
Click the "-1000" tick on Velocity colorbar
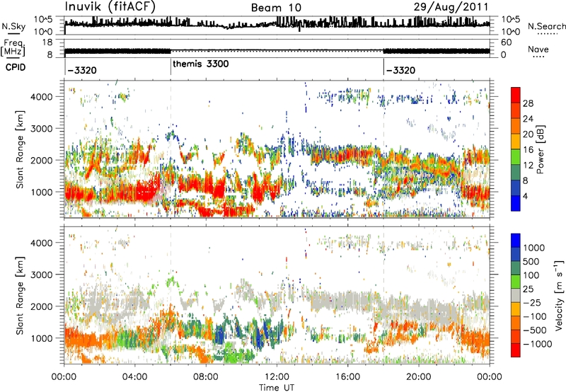tap(537, 344)
